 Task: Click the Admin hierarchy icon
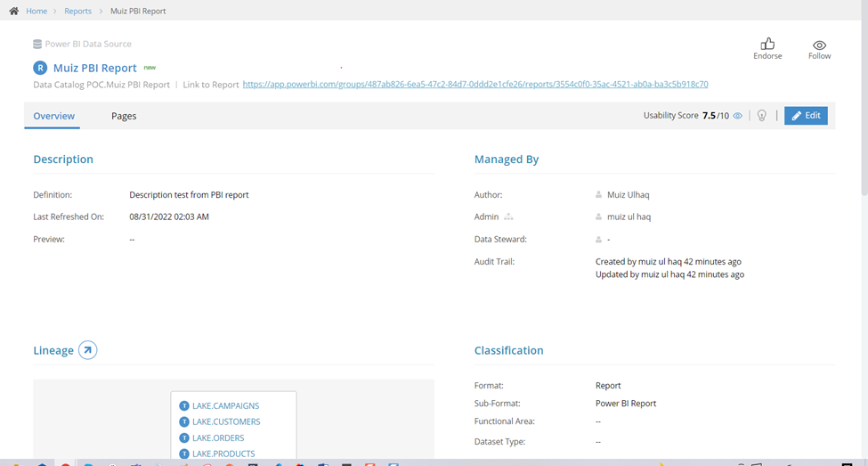tap(508, 217)
